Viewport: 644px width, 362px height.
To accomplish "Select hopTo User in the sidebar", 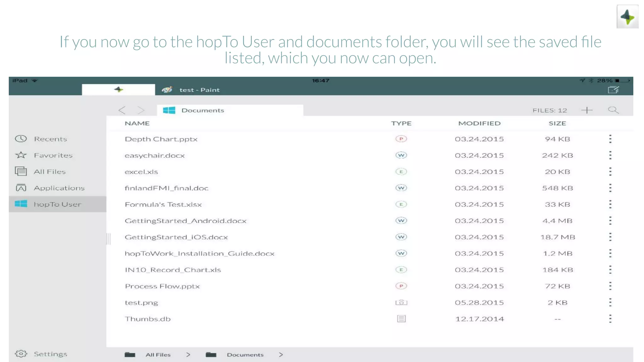I will point(58,204).
